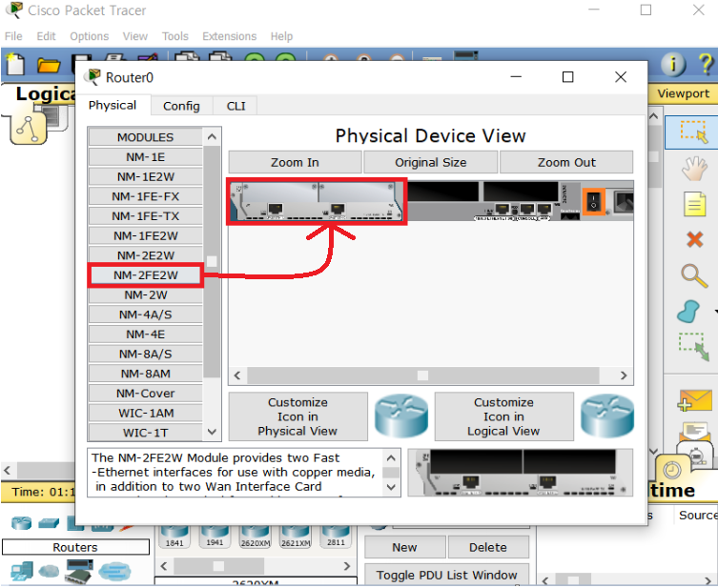This screenshot has width=718, height=588.
Task: Click the Original Size button
Action: [430, 162]
